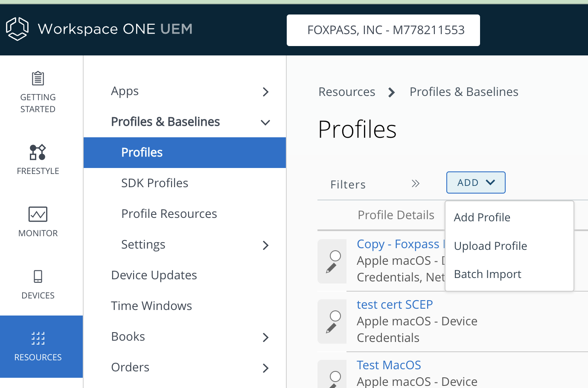
Task: Select radio button for Test MacOS profile
Action: (335, 376)
